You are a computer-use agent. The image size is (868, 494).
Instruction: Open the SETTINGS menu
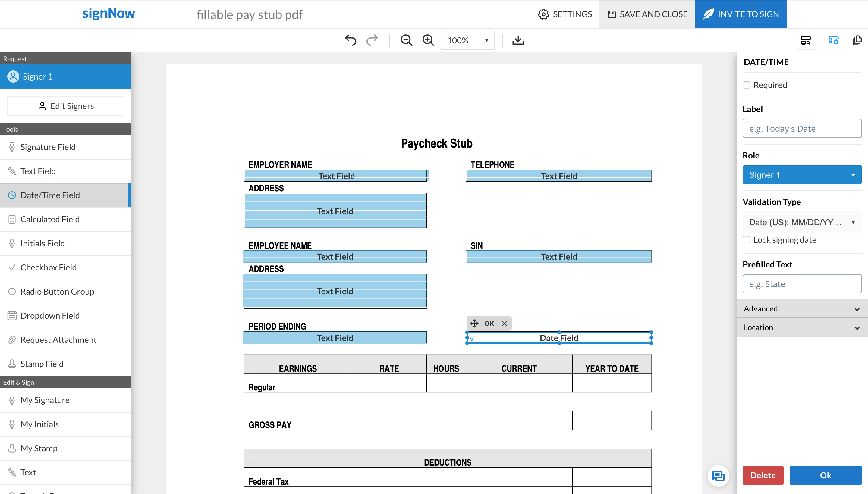pyautogui.click(x=565, y=14)
